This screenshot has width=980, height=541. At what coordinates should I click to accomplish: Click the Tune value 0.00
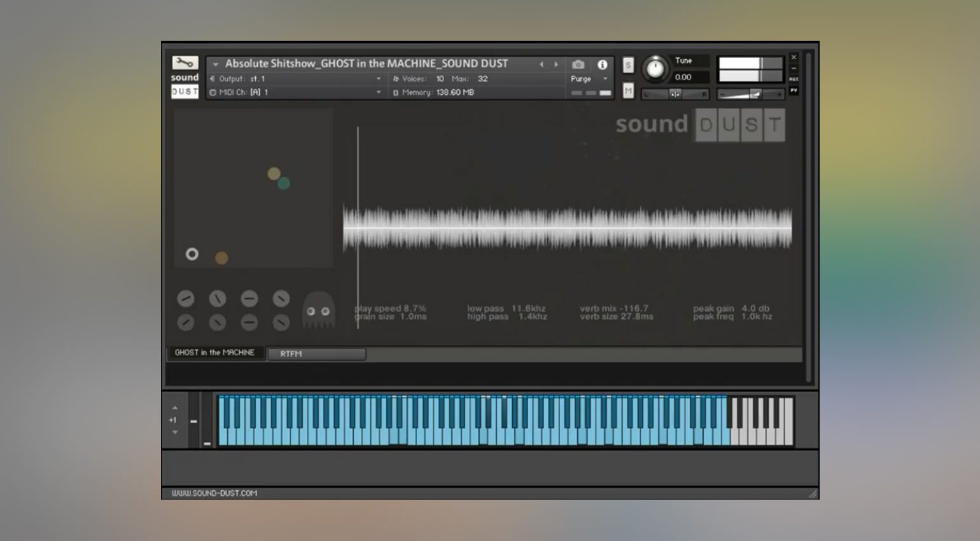click(x=683, y=77)
